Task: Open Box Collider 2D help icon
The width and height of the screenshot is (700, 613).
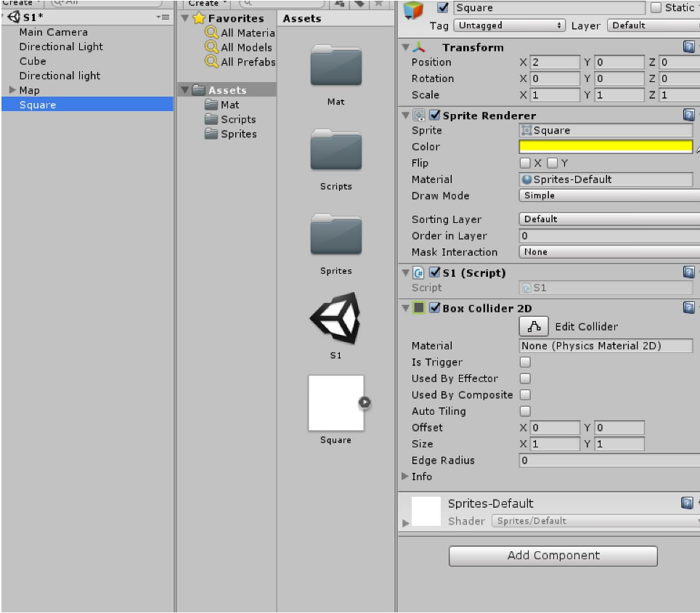Action: click(x=689, y=307)
